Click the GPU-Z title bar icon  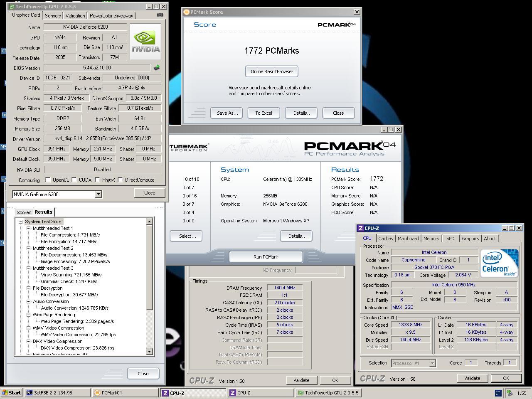(x=12, y=7)
